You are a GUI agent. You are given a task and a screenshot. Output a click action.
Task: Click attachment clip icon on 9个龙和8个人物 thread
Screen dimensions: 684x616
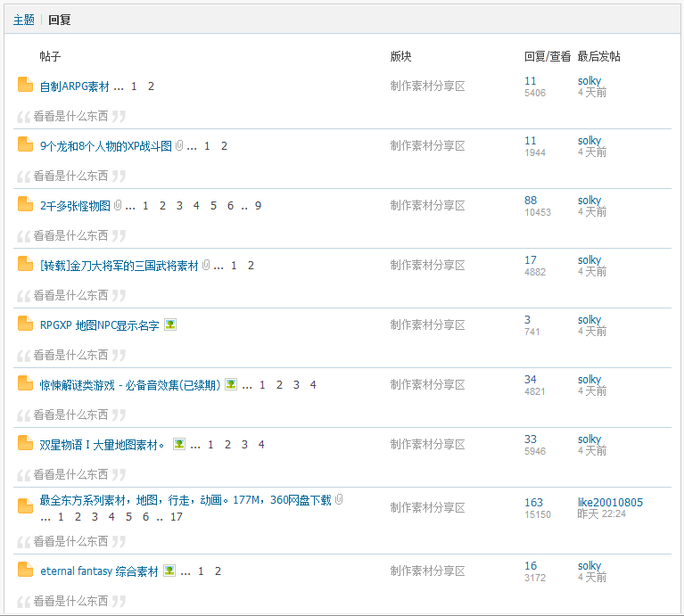[179, 145]
